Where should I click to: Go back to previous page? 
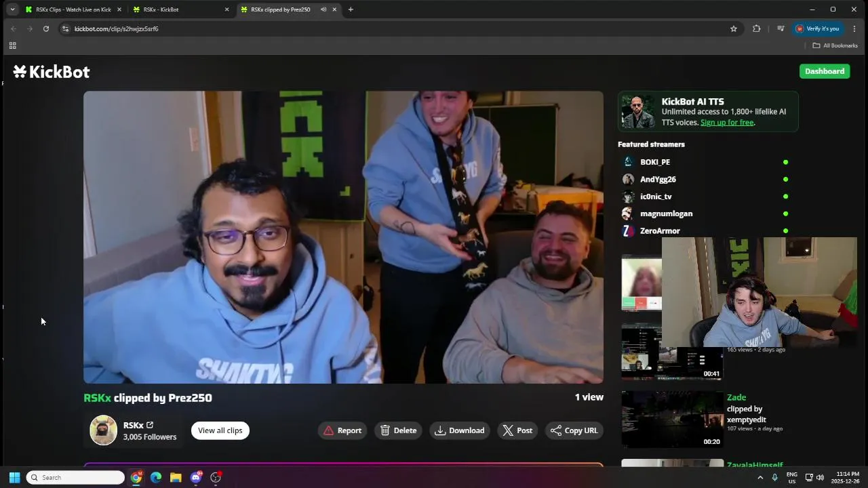tap(14, 28)
